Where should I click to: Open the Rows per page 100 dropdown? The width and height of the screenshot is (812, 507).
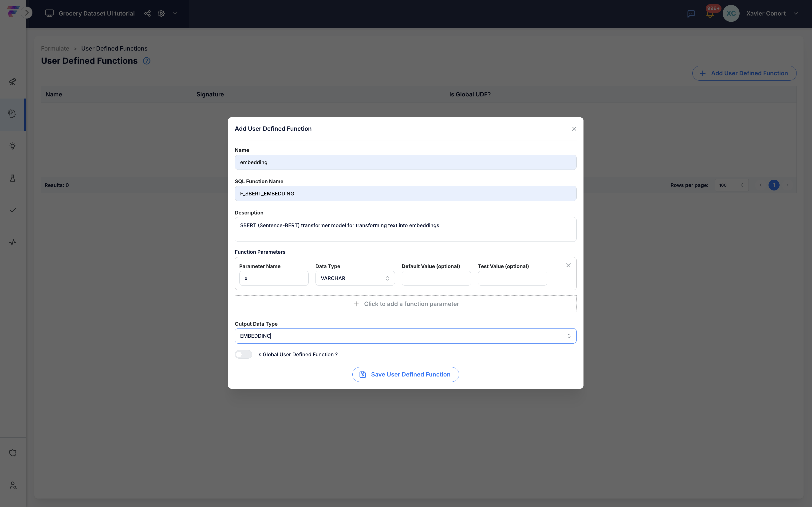731,185
